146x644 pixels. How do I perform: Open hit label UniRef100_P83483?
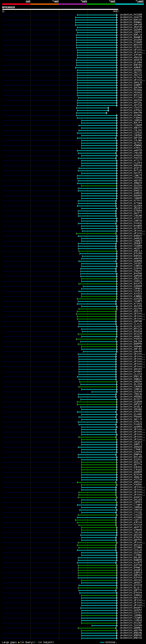[131, 93]
